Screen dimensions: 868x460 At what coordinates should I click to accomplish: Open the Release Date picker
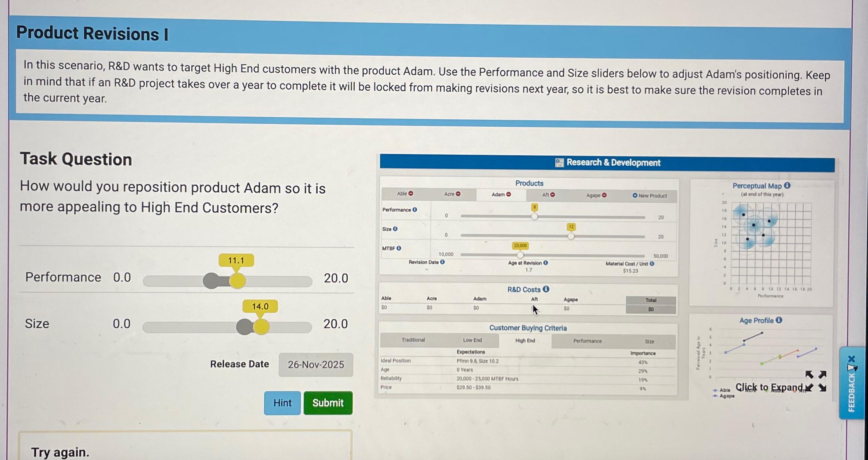coord(315,364)
